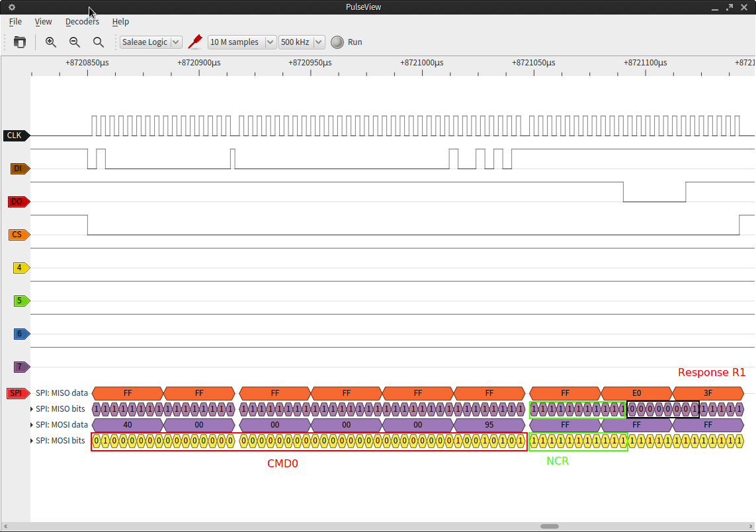Click the horizontal scrollbar handle
Image resolution: width=756 pixels, height=532 pixels.
pyautogui.click(x=549, y=527)
